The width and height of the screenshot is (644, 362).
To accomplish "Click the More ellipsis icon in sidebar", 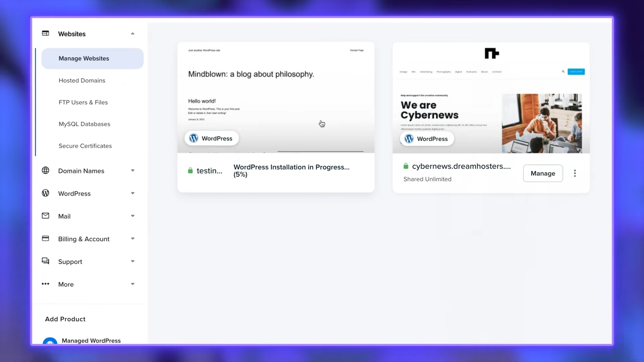I will [x=46, y=284].
